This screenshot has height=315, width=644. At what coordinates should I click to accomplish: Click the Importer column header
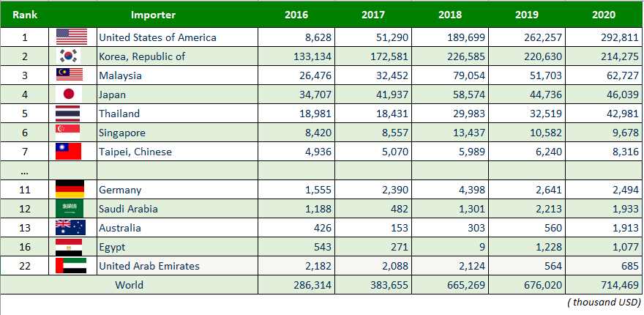click(153, 14)
